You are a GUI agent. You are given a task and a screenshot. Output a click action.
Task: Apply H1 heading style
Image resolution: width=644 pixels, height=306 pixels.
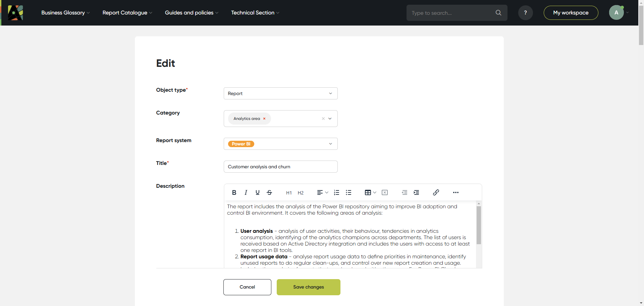(289, 193)
